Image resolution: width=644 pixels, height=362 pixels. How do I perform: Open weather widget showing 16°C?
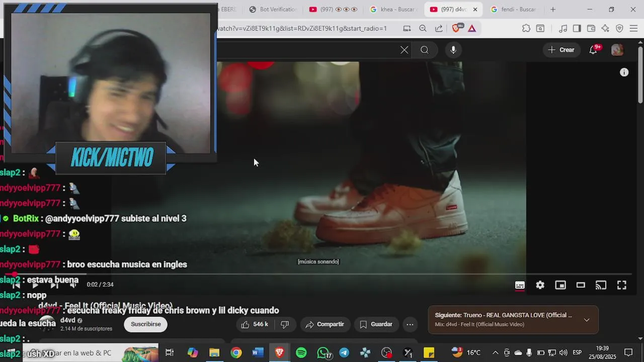pos(466,352)
